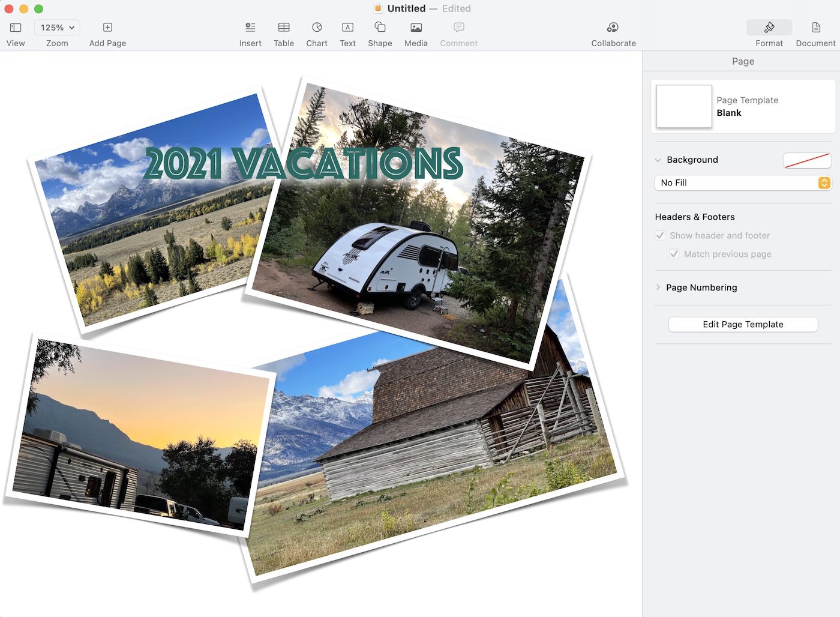Expand the Page Numbering section

coord(658,287)
